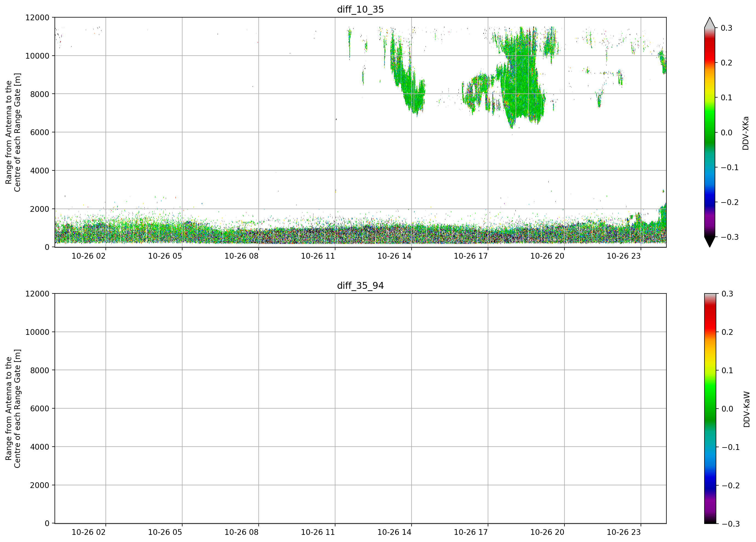This screenshot has width=756, height=542.
Task: Select the DDV-KaW colorbar label
Action: point(747,409)
